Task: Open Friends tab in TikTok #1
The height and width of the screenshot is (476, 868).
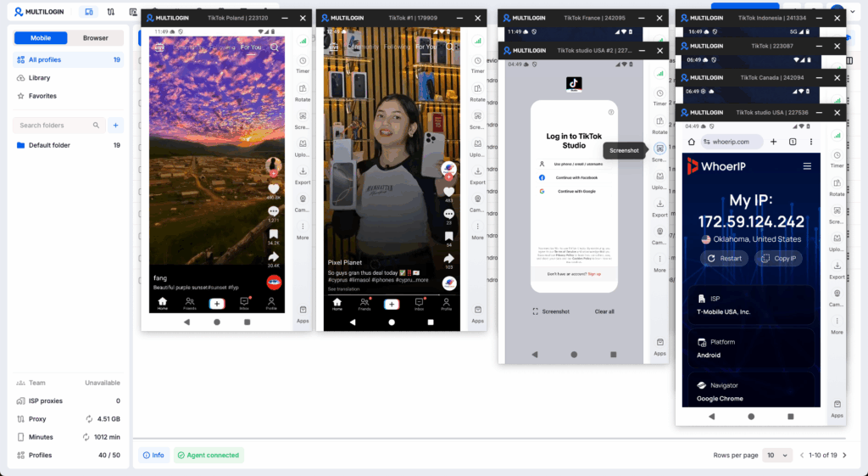Action: [x=364, y=304]
